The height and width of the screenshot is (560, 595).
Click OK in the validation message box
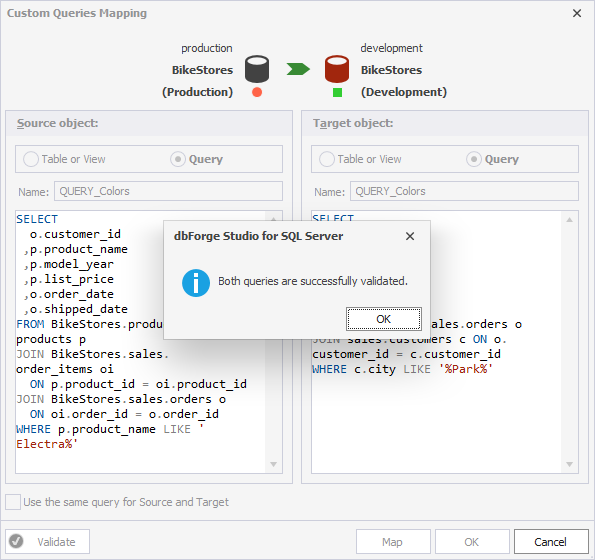pyautogui.click(x=383, y=319)
